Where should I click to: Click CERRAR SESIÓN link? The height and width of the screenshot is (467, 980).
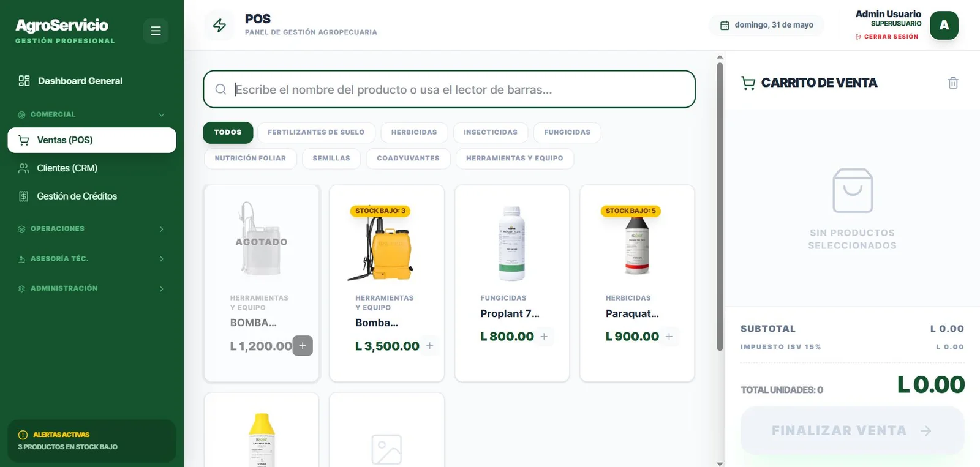point(887,37)
